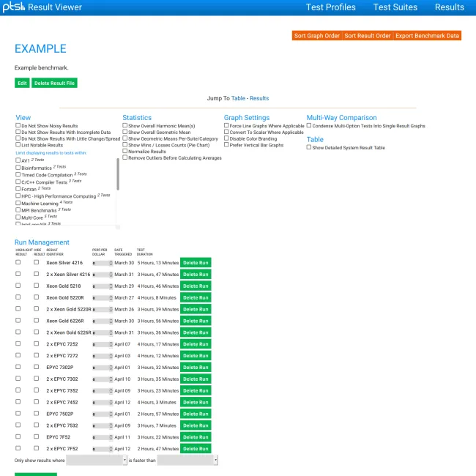Check the Fortran test filter
476x476 pixels.
(18, 188)
